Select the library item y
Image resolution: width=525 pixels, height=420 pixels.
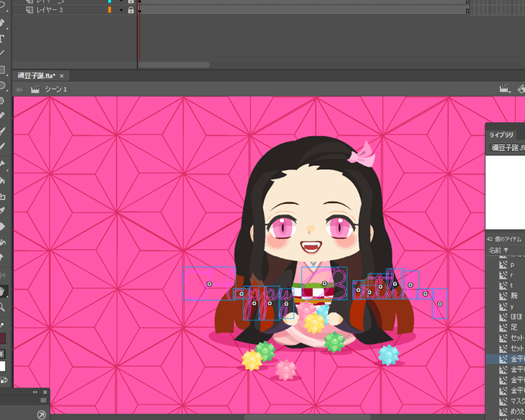click(512, 307)
